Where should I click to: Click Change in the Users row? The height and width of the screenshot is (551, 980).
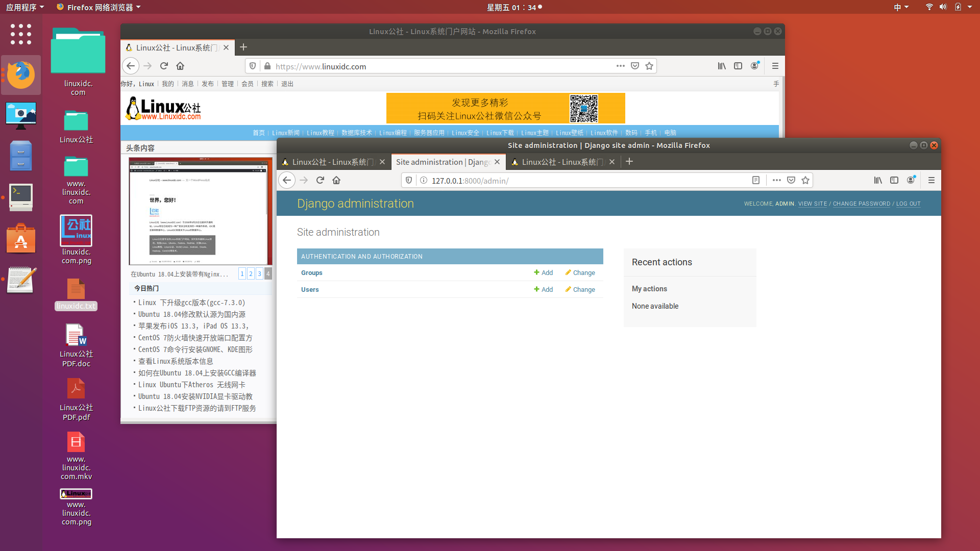(580, 290)
